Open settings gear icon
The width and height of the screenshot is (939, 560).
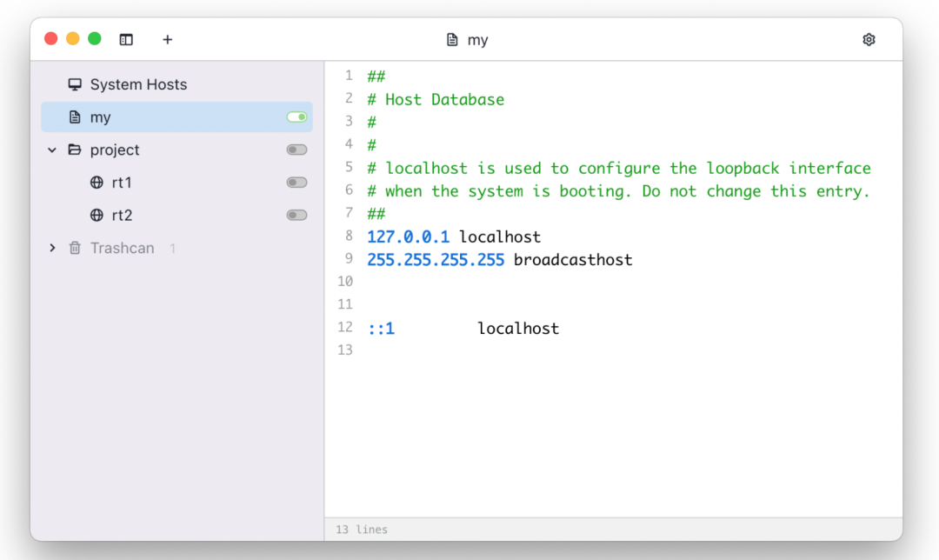click(869, 39)
